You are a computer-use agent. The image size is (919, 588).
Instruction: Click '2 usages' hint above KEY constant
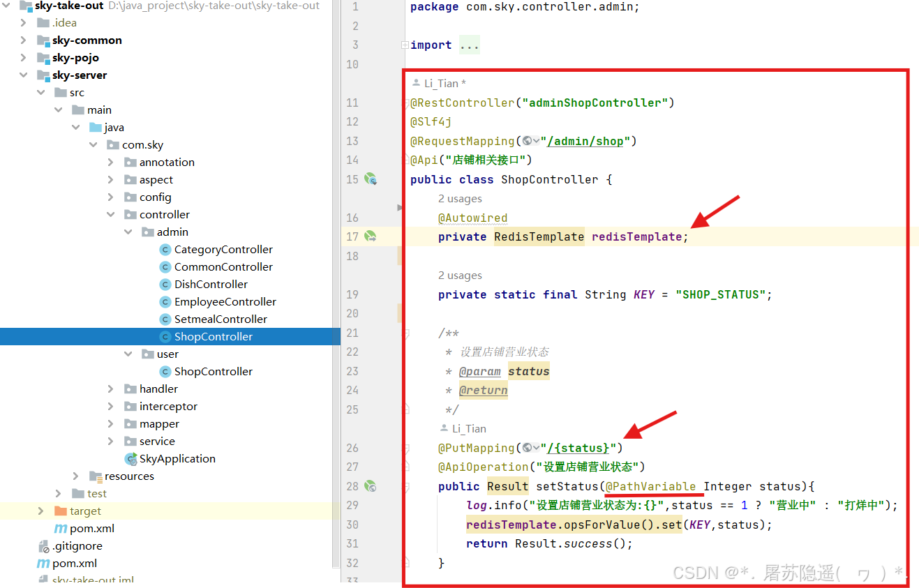pyautogui.click(x=460, y=276)
